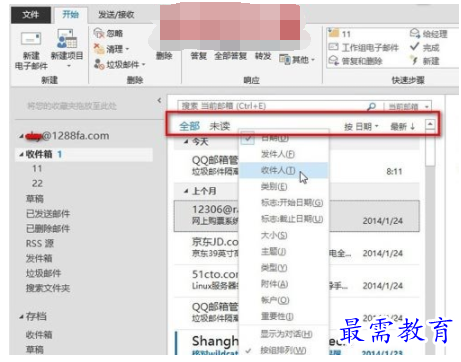Click Forward (转发) button
This screenshot has height=362, width=461.
tap(263, 56)
